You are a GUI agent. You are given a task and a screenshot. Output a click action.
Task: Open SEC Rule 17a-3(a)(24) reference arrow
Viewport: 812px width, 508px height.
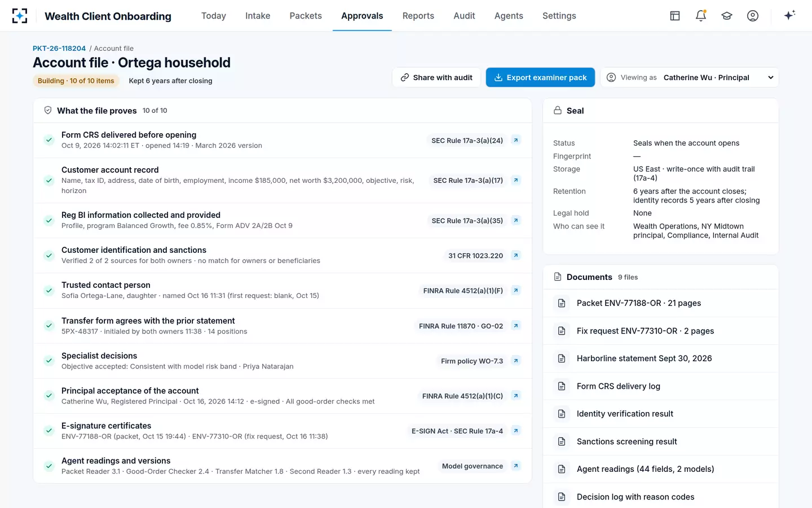515,140
